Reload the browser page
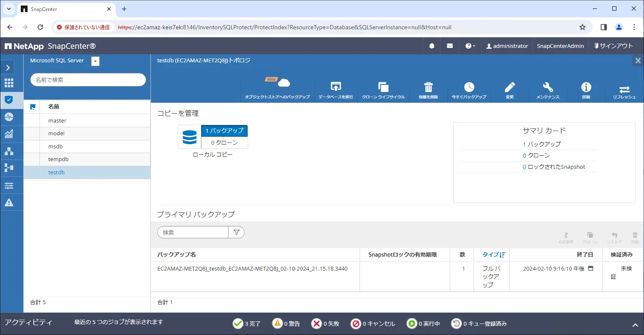 pyautogui.click(x=40, y=27)
